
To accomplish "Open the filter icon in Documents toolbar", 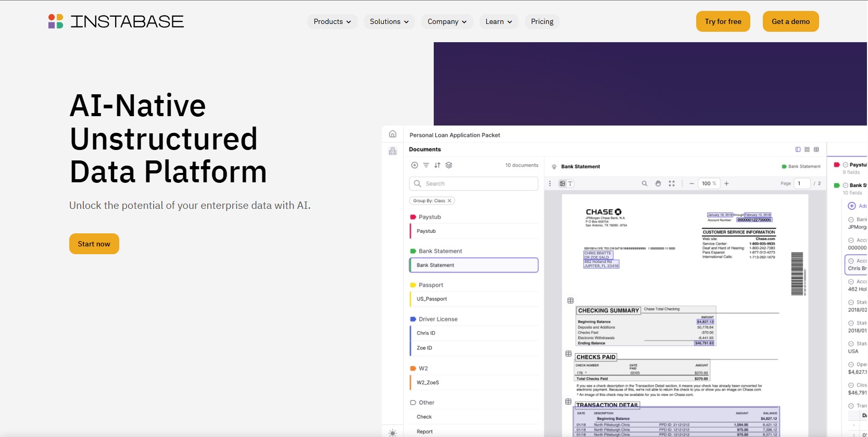I will pos(426,165).
